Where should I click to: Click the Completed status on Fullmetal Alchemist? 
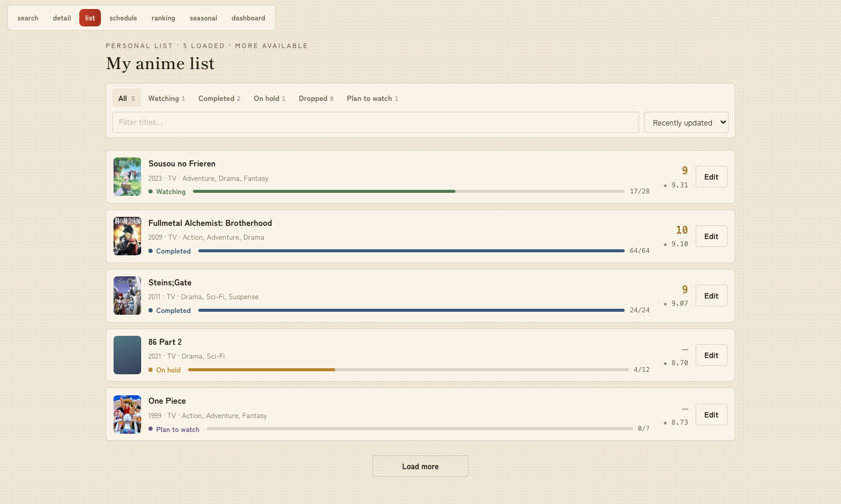point(170,251)
